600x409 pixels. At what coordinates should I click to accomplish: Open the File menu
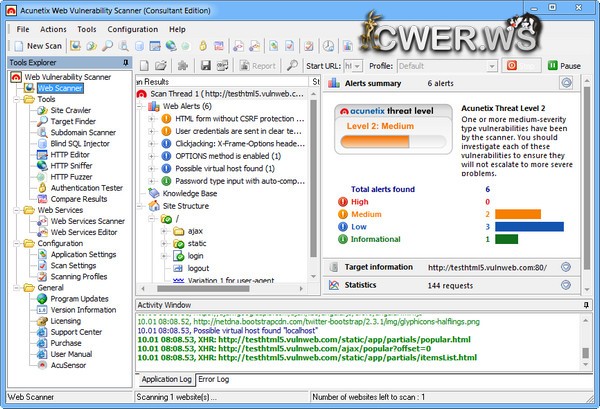click(x=23, y=29)
